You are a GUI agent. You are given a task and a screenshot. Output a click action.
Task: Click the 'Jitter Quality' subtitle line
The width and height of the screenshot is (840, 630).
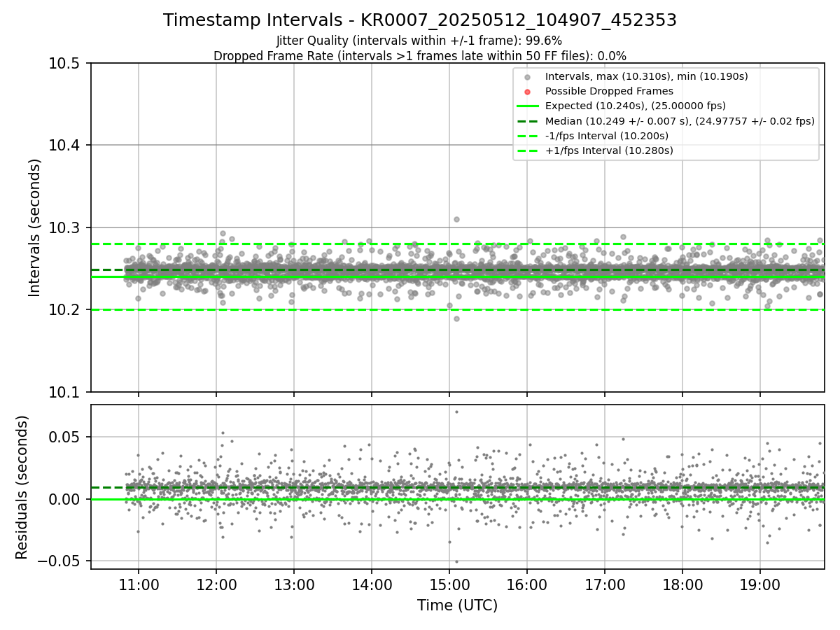coord(419,41)
